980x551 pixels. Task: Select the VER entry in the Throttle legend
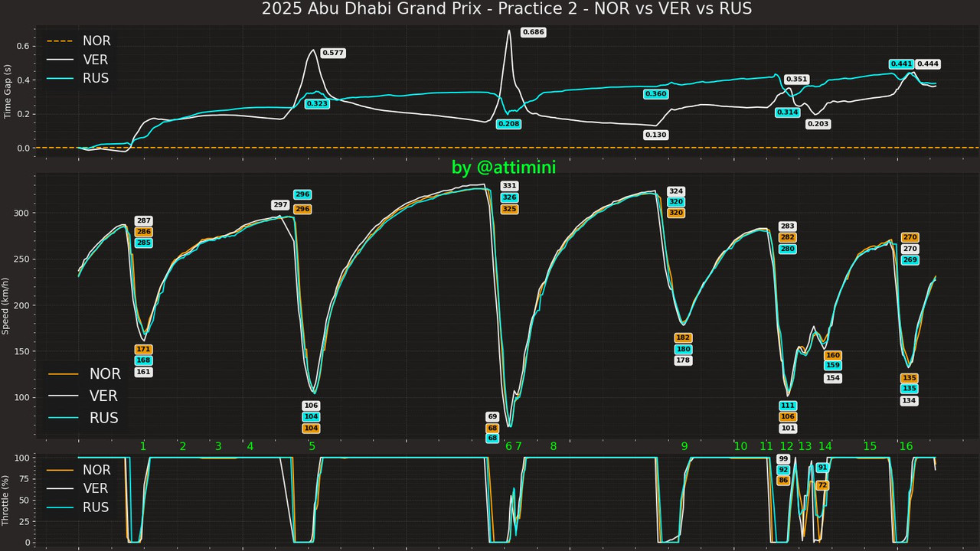click(79, 488)
